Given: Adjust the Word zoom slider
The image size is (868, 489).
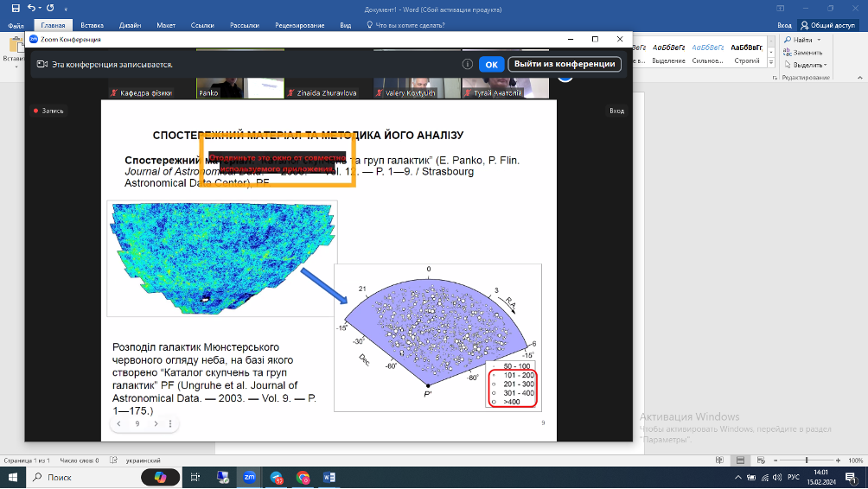Looking at the screenshot, I should click(807, 460).
